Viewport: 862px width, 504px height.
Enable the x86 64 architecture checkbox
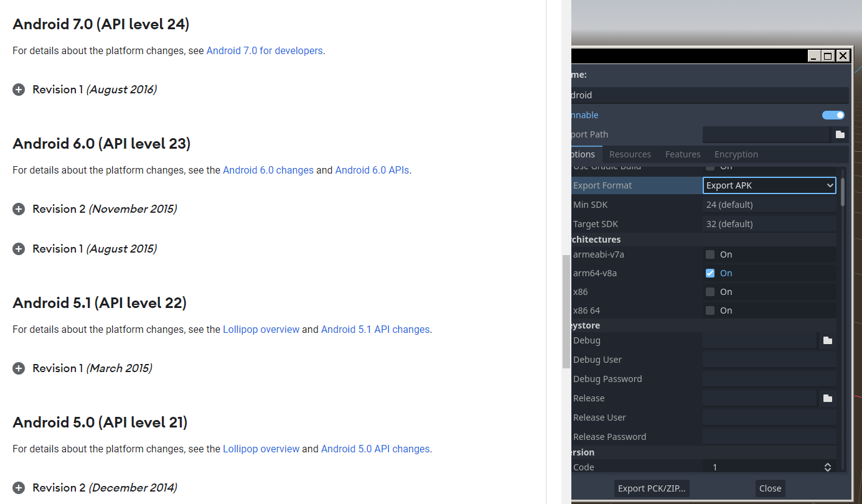tap(710, 310)
